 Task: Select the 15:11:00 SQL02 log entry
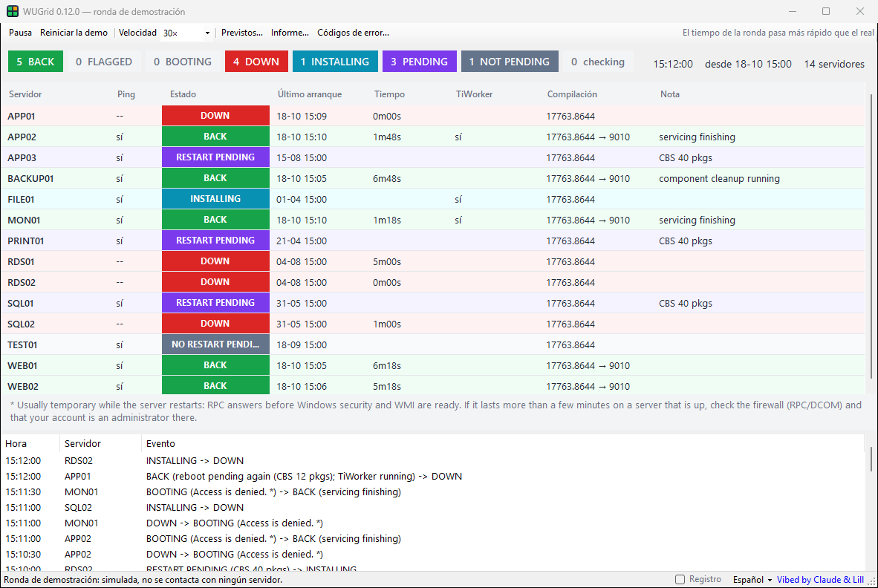coord(432,507)
